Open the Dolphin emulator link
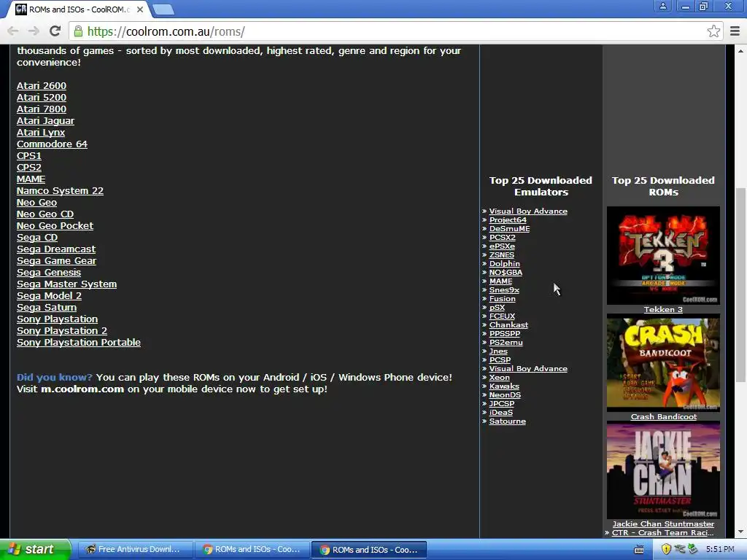The image size is (747, 560). point(505,263)
